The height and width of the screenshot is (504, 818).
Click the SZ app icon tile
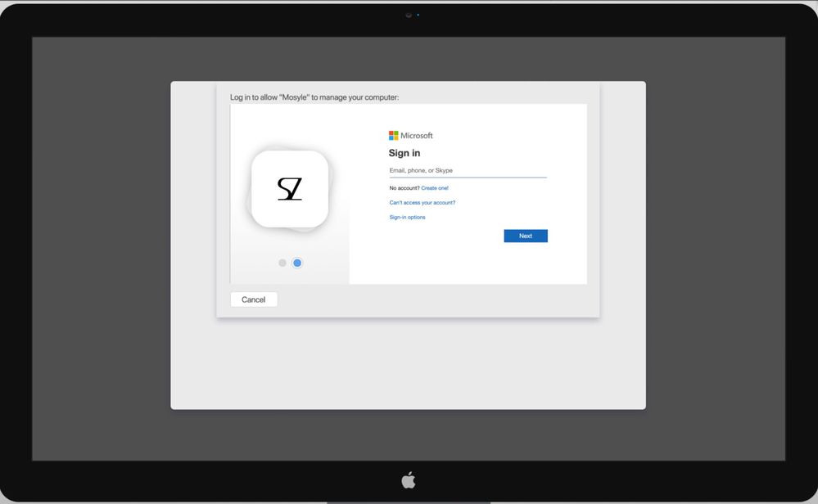pyautogui.click(x=290, y=189)
